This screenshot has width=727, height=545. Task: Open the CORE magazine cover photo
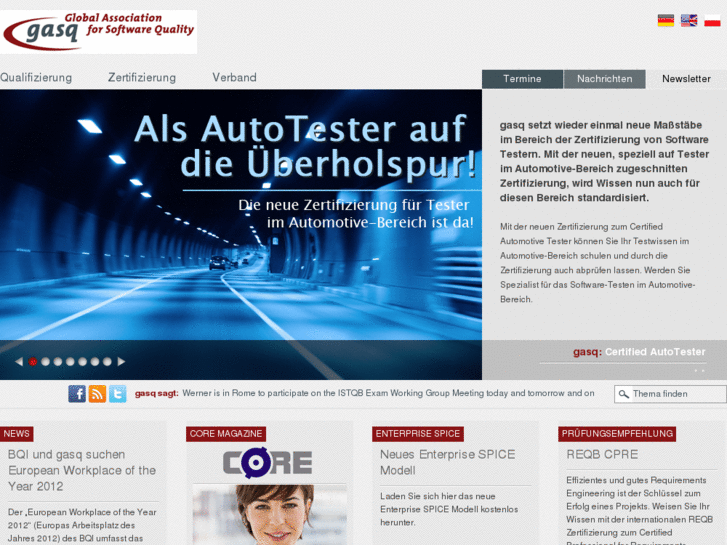click(x=269, y=515)
